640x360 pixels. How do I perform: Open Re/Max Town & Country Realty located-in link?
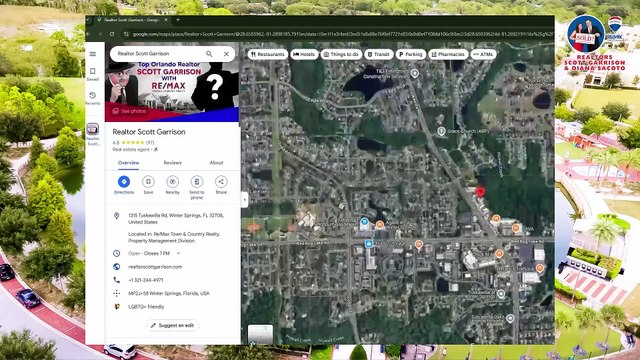(x=174, y=237)
